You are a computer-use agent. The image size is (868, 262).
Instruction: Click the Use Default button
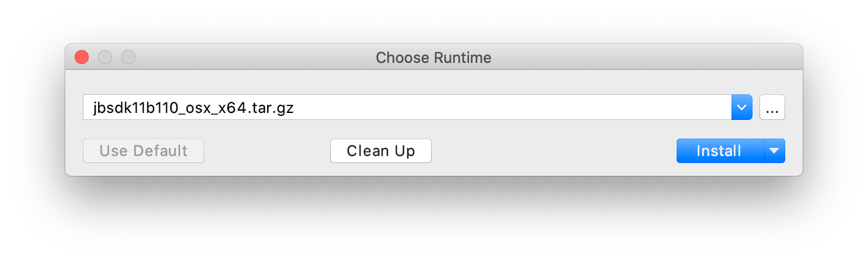point(143,151)
